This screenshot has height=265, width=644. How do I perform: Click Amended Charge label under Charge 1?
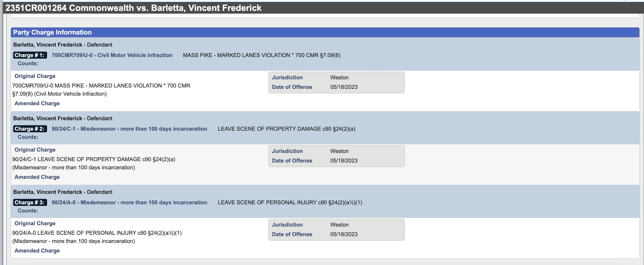pos(37,103)
